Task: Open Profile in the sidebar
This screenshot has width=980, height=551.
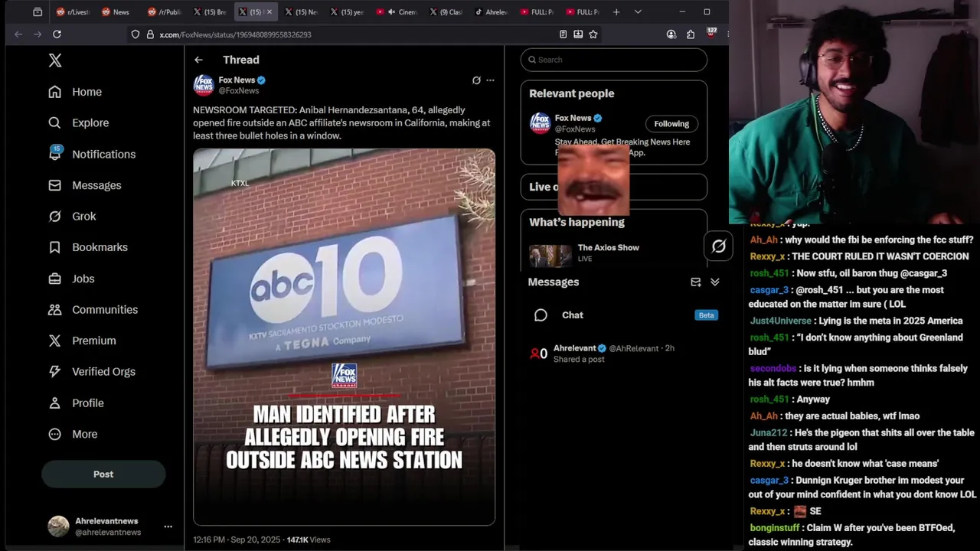Action: [x=77, y=403]
